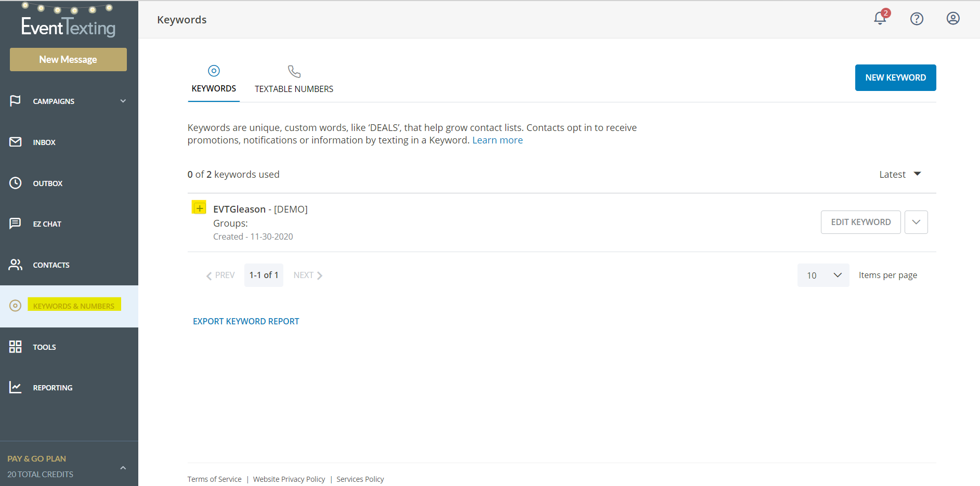The height and width of the screenshot is (486, 980).
Task: Open Keywords & Numbers in the sidebar
Action: point(69,306)
